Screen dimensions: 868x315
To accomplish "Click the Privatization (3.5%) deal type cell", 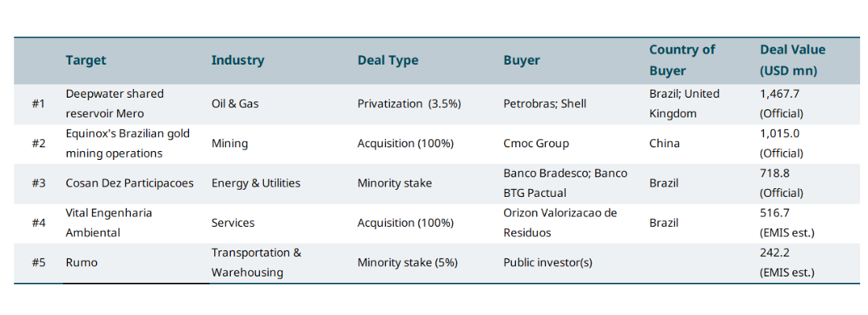I will click(409, 103).
